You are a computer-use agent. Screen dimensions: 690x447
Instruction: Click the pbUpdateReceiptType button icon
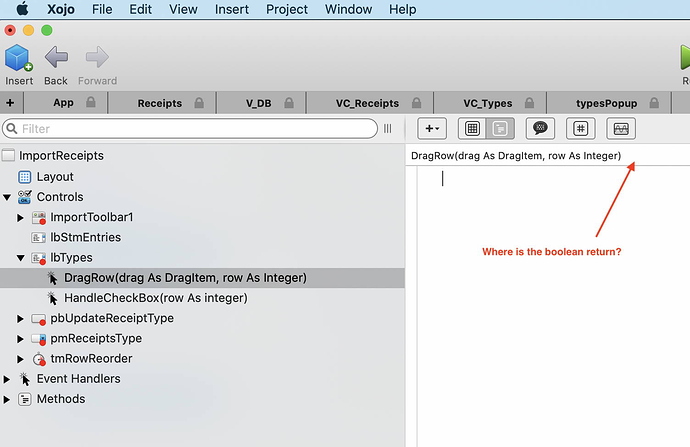(39, 319)
